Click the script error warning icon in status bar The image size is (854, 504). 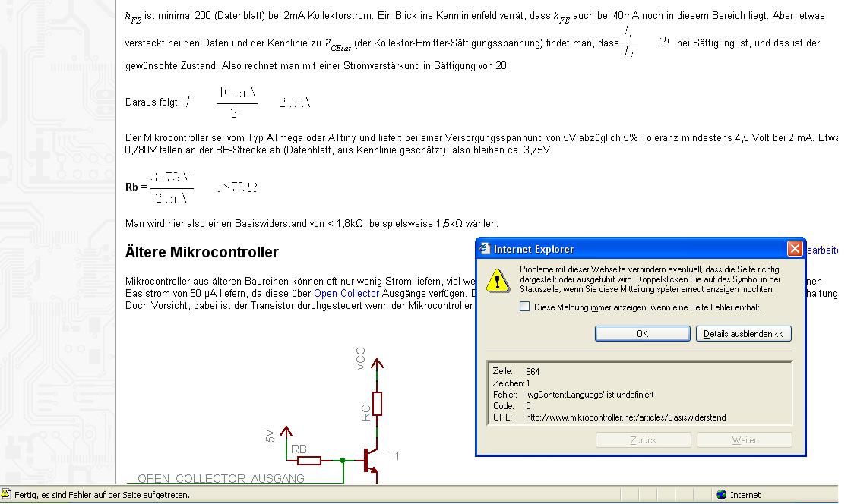[7, 493]
